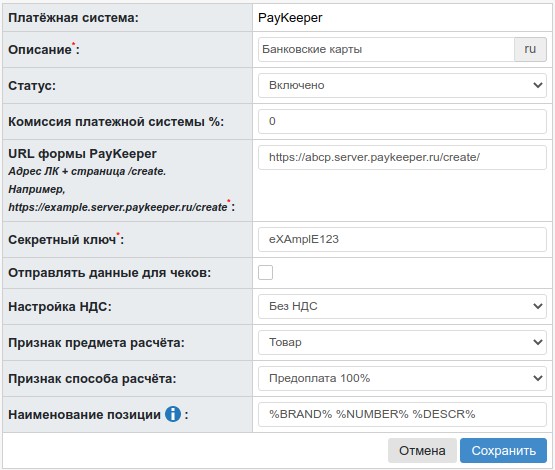Click the Настройка НДС label
The image size is (555, 470).
(60, 306)
